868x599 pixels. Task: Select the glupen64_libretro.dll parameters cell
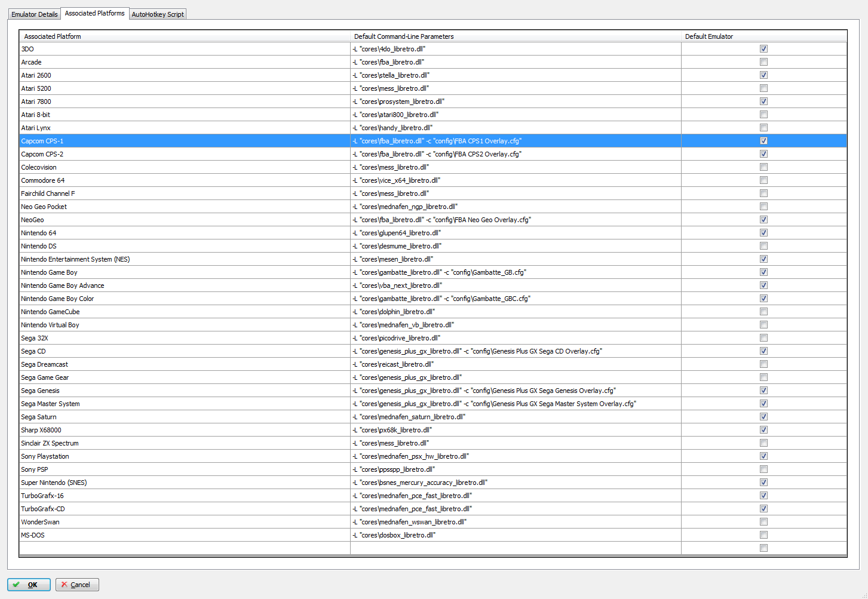pos(516,233)
